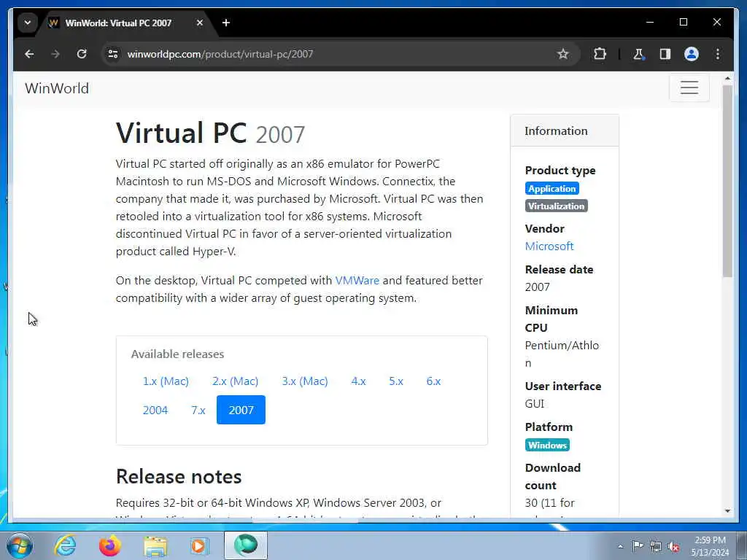747x560 pixels.
Task: Expand the WinWorld hamburger navigation menu
Action: click(689, 87)
